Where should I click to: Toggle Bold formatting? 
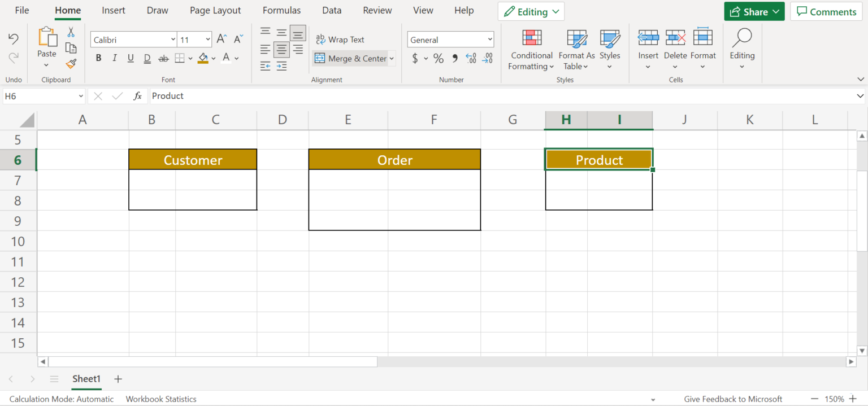(98, 58)
